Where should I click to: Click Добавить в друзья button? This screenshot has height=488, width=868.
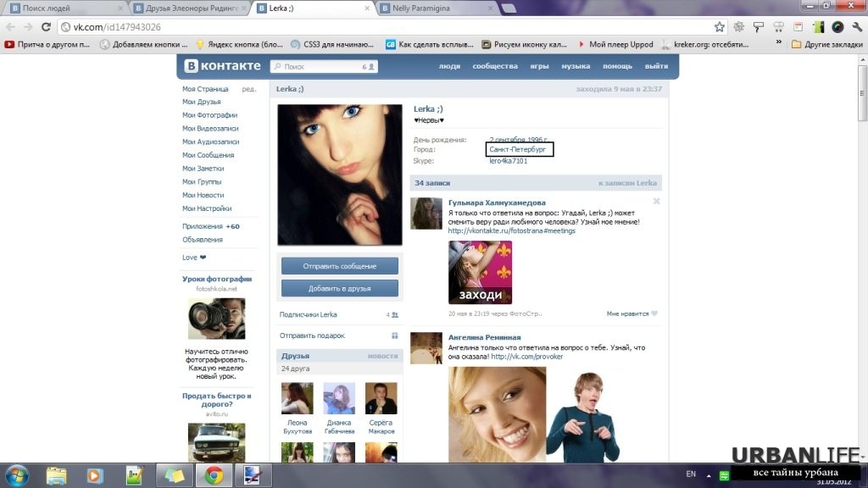339,288
